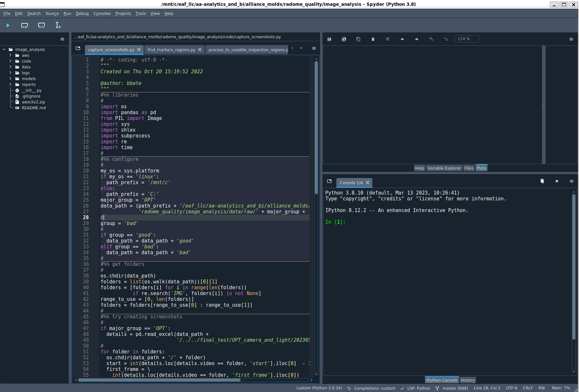Zoom in on the plot
Image resolution: width=579 pixels, height=392 pixels.
431,39
